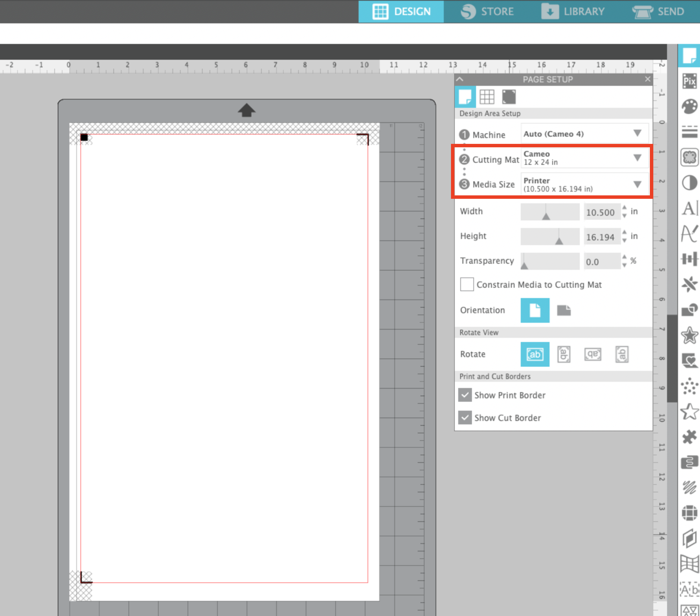Image resolution: width=700 pixels, height=616 pixels.
Task: Expand the Cutting Mat dropdown
Action: click(584, 158)
